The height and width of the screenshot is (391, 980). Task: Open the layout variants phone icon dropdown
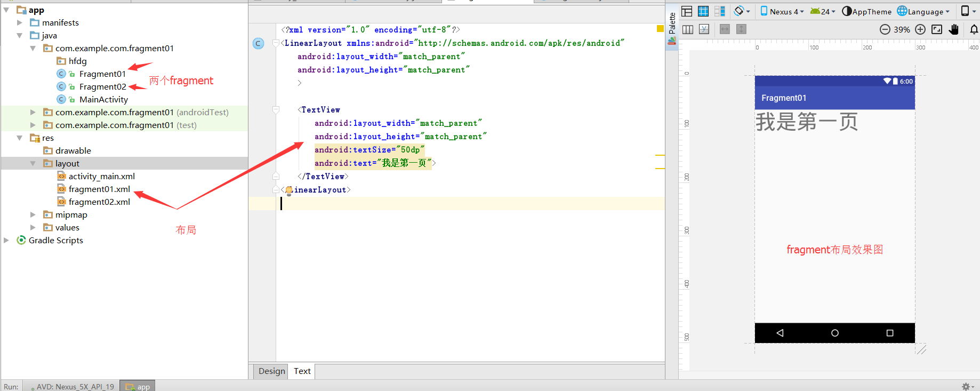point(967,11)
